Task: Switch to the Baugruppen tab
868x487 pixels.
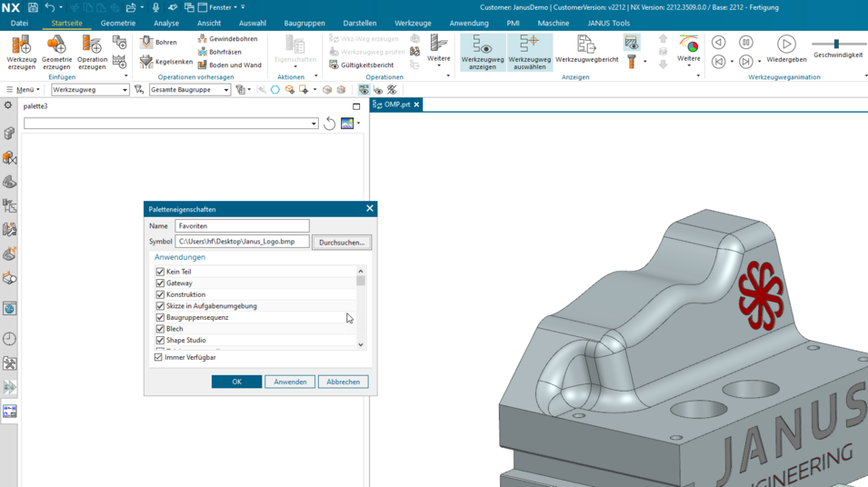Action: pos(304,24)
